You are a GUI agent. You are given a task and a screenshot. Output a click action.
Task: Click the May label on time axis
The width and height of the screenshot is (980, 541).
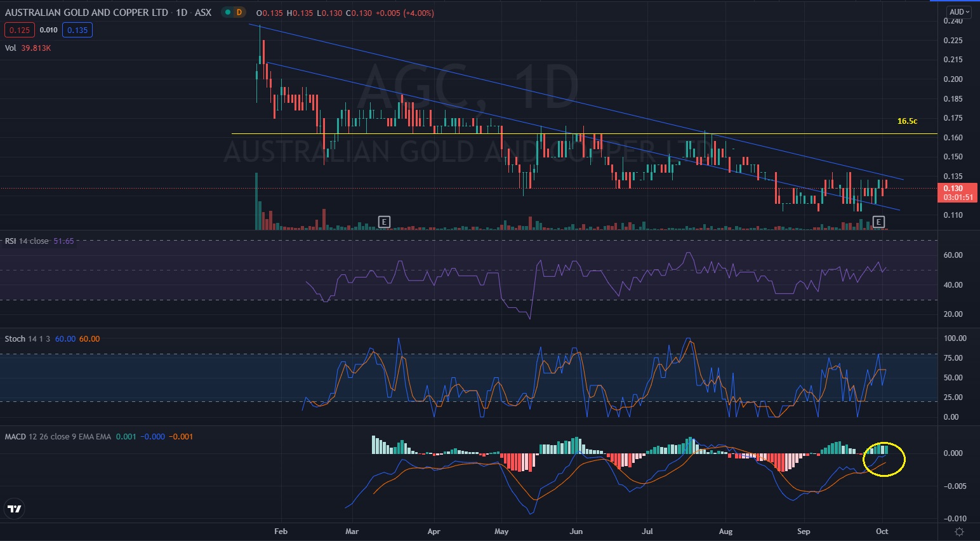pyautogui.click(x=501, y=531)
